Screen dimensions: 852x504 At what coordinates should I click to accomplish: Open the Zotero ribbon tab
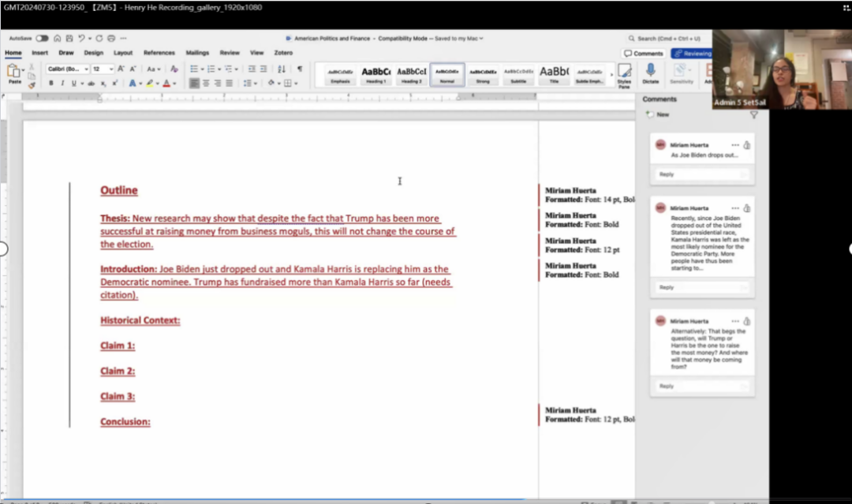click(283, 53)
